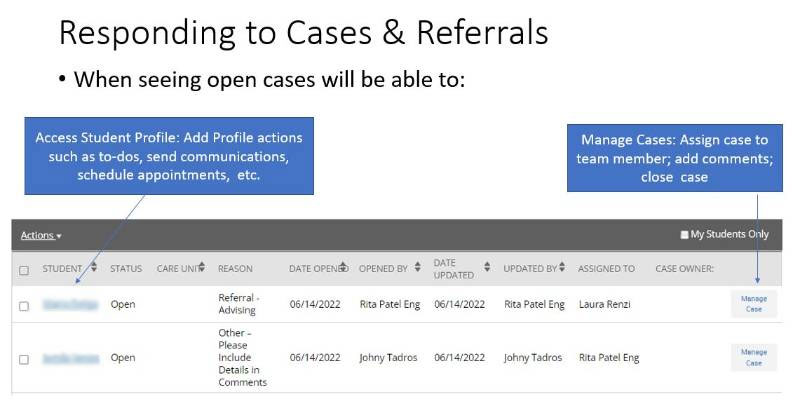Click the Care Unit column sort arrows
The width and height of the screenshot is (800, 406).
pos(201,268)
